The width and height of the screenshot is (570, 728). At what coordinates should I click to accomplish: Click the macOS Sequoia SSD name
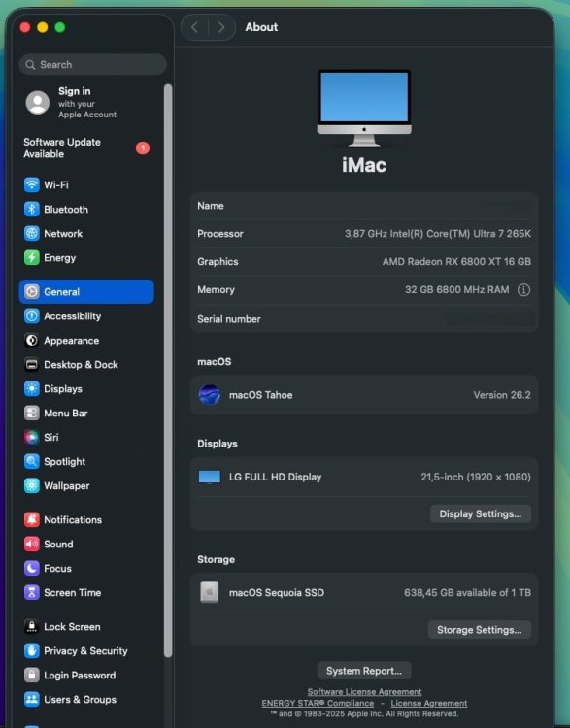coord(277,592)
